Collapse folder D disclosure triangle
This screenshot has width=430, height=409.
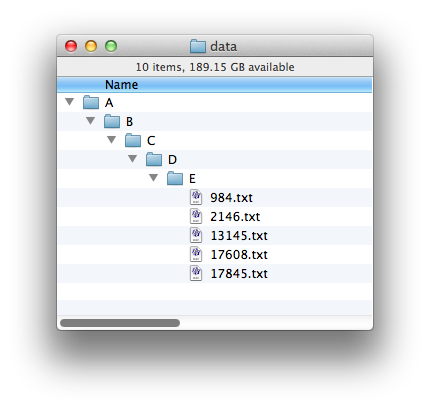click(x=132, y=158)
